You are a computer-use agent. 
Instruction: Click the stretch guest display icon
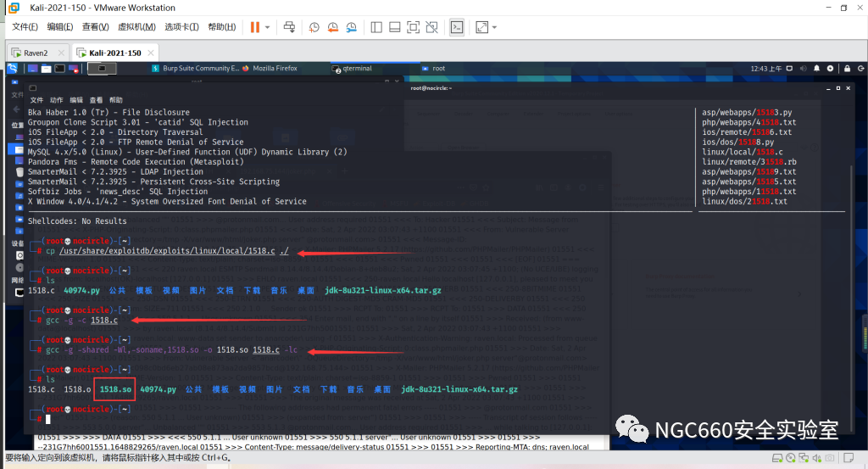[x=481, y=27]
